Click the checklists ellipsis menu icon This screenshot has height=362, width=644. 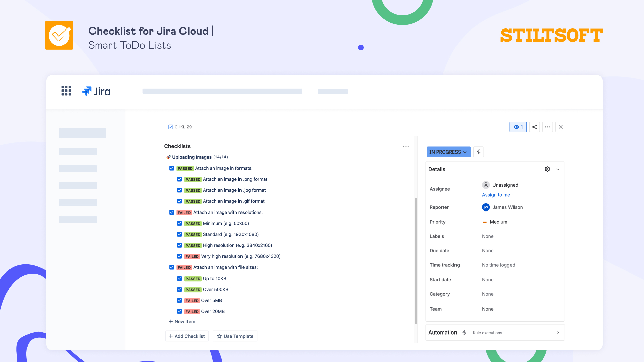406,146
